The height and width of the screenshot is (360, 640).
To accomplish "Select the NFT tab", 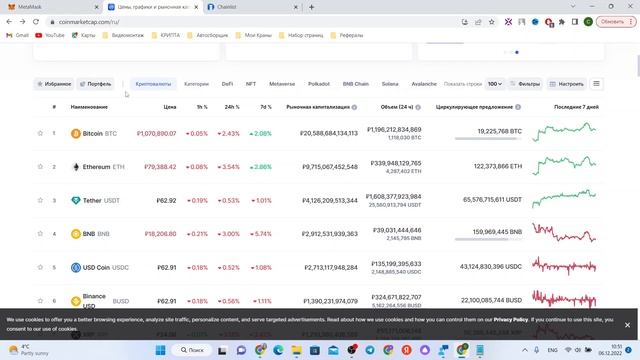I will pyautogui.click(x=251, y=84).
